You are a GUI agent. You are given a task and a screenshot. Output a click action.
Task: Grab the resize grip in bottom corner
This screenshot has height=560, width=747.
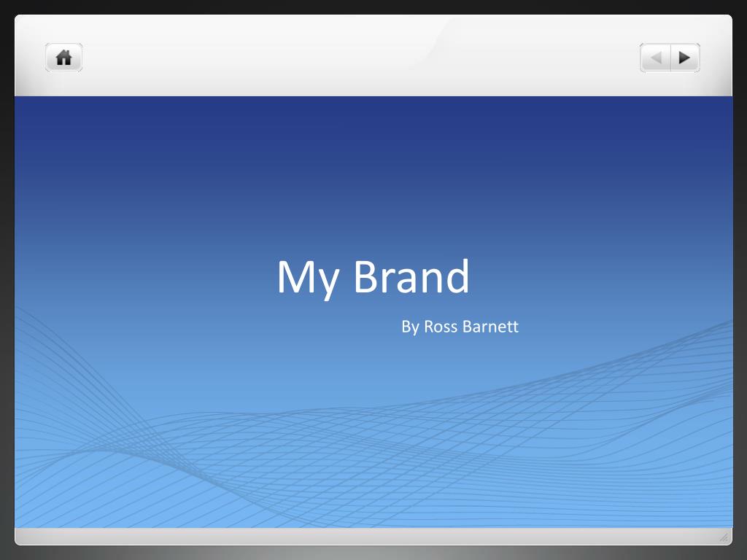pos(724,537)
